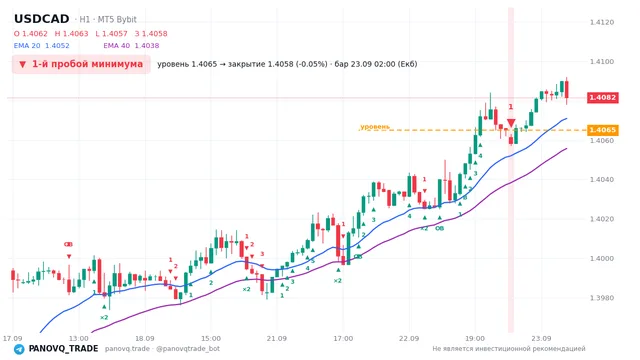Click the high price value H 1.4063
The image size is (640, 360).
71,33
